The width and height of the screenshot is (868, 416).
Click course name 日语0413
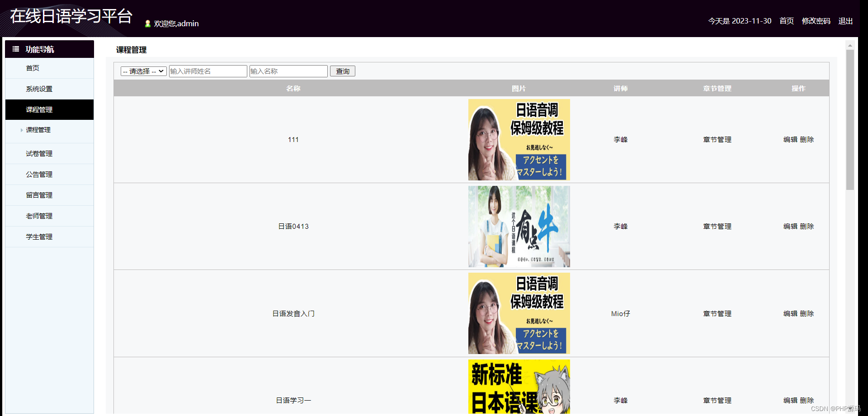click(293, 227)
